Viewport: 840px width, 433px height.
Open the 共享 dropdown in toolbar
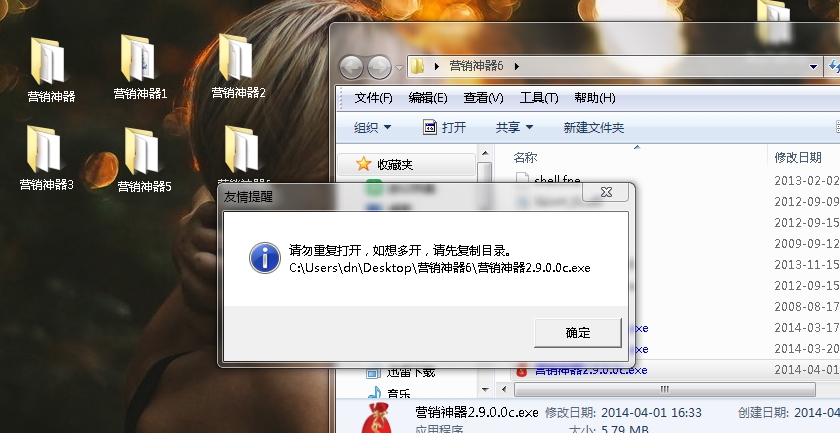514,128
